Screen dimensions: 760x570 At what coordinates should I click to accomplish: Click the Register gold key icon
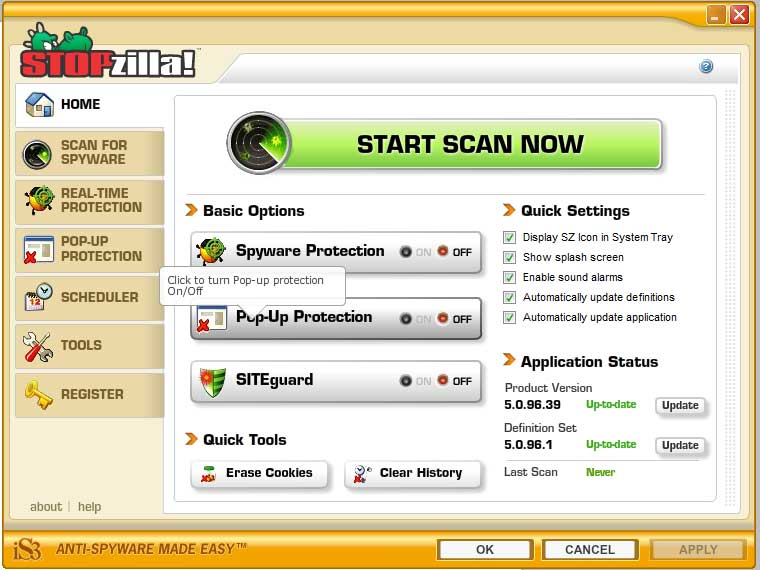tap(39, 395)
